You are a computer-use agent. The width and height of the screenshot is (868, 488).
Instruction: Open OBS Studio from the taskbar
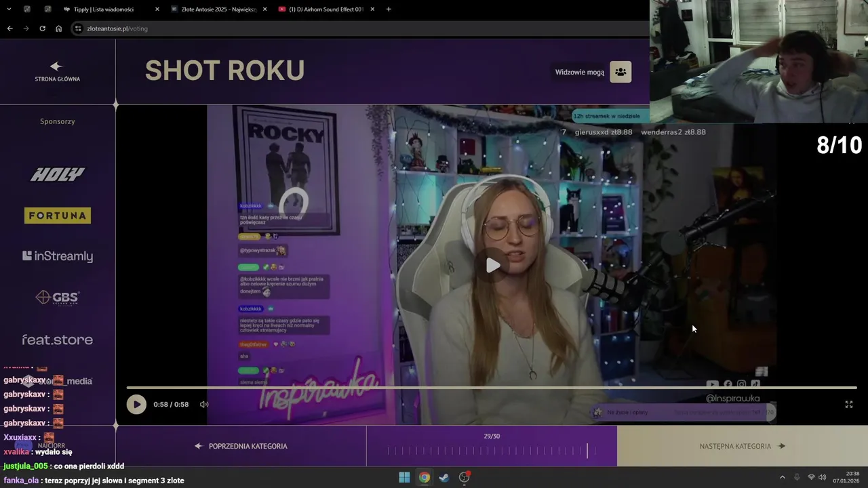click(465, 477)
